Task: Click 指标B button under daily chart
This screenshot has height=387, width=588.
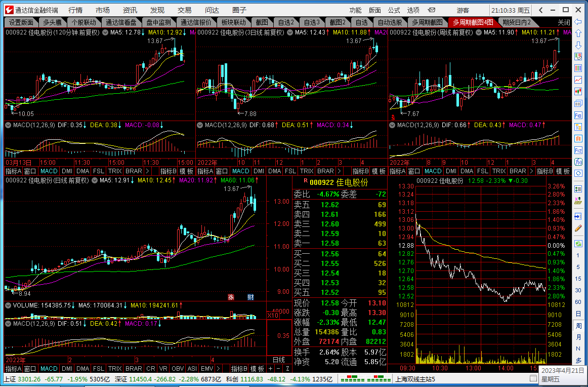Action: [x=239, y=369]
